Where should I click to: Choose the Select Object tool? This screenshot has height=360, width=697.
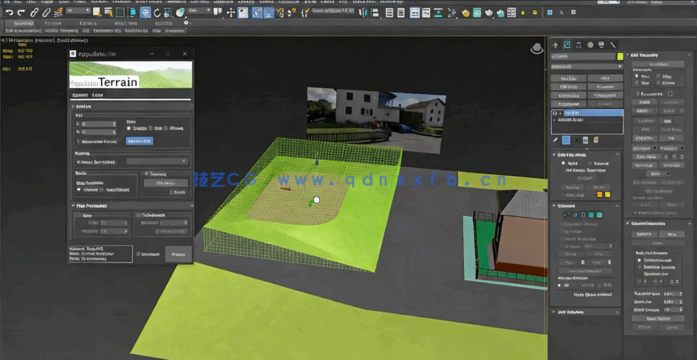point(96,12)
